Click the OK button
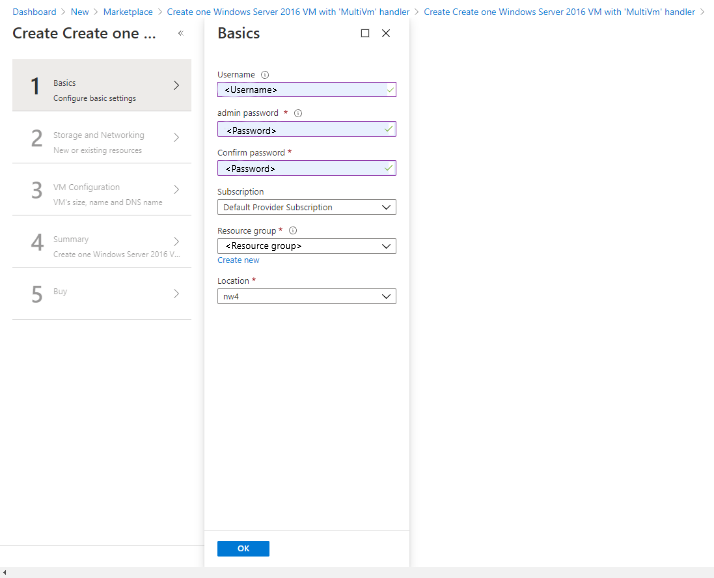Image resolution: width=714 pixels, height=578 pixels. pyautogui.click(x=243, y=548)
